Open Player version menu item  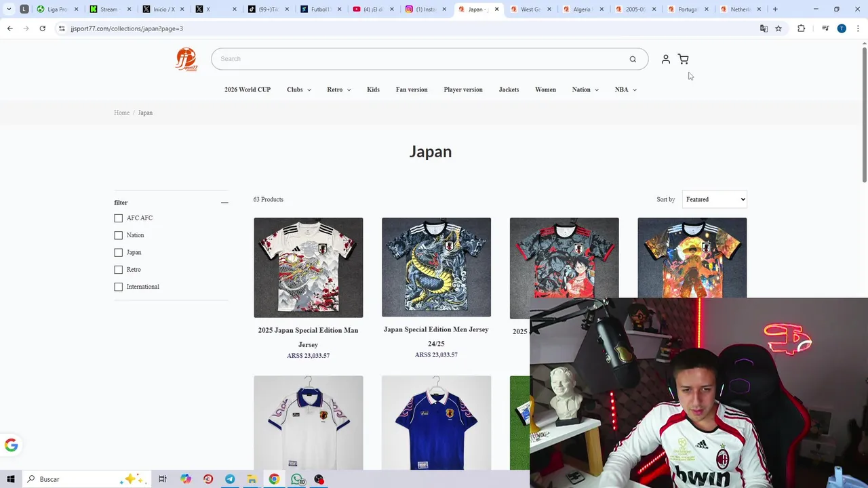[x=463, y=89]
